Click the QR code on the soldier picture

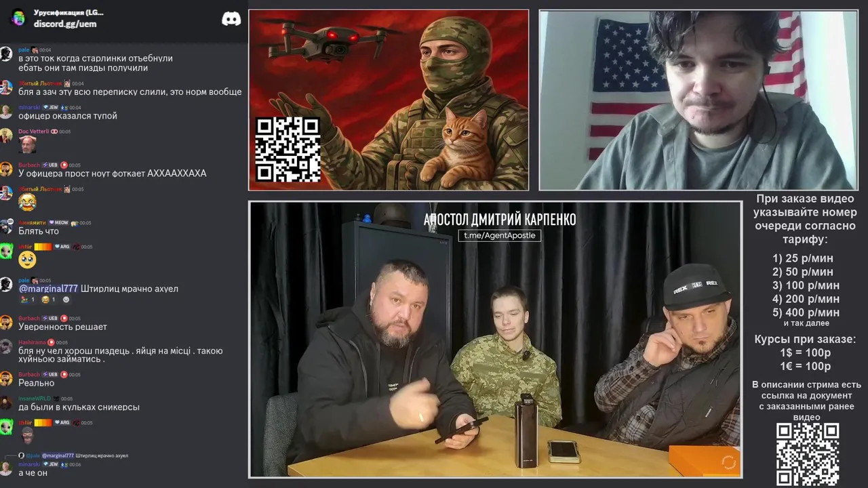[288, 149]
